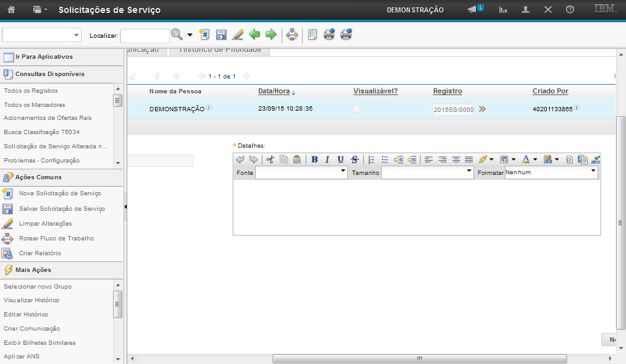Click inside the Localizar search field
Viewport: 626px width, 364px height.
[x=145, y=36]
